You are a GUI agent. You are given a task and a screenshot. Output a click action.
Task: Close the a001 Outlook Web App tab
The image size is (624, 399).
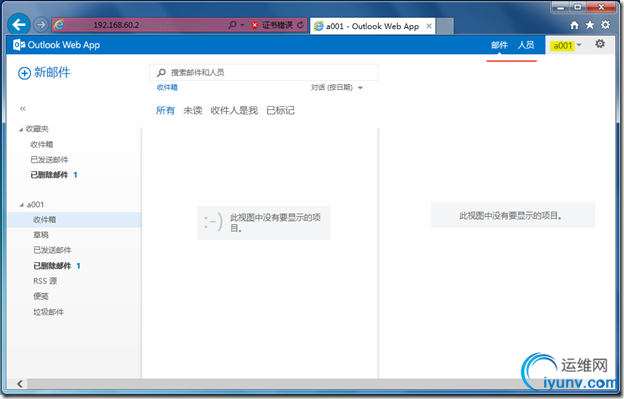(x=429, y=26)
